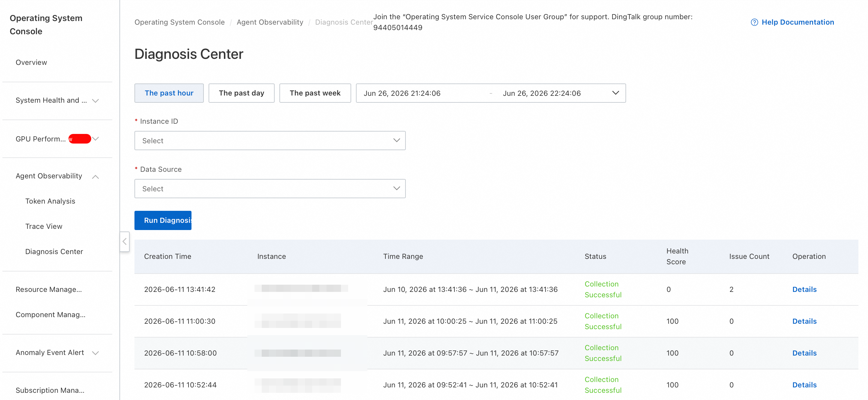Viewport: 868px width, 400px height.
Task: Open Component Manag... in the sidebar
Action: (x=50, y=315)
